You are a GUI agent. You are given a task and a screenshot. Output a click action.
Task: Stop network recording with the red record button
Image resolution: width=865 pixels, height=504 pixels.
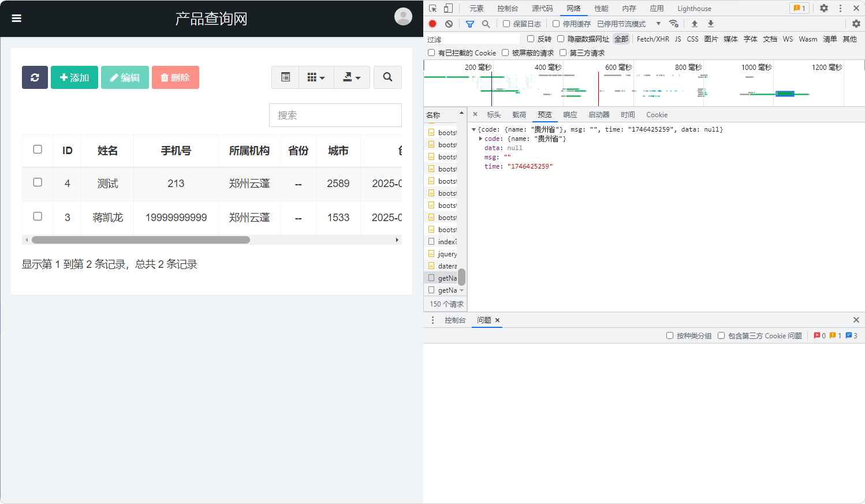click(x=432, y=24)
